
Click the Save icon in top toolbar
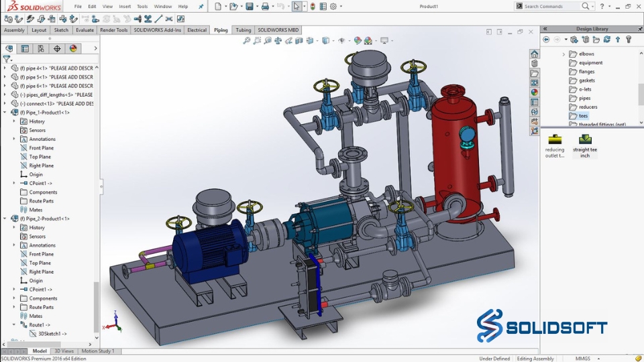pos(250,6)
